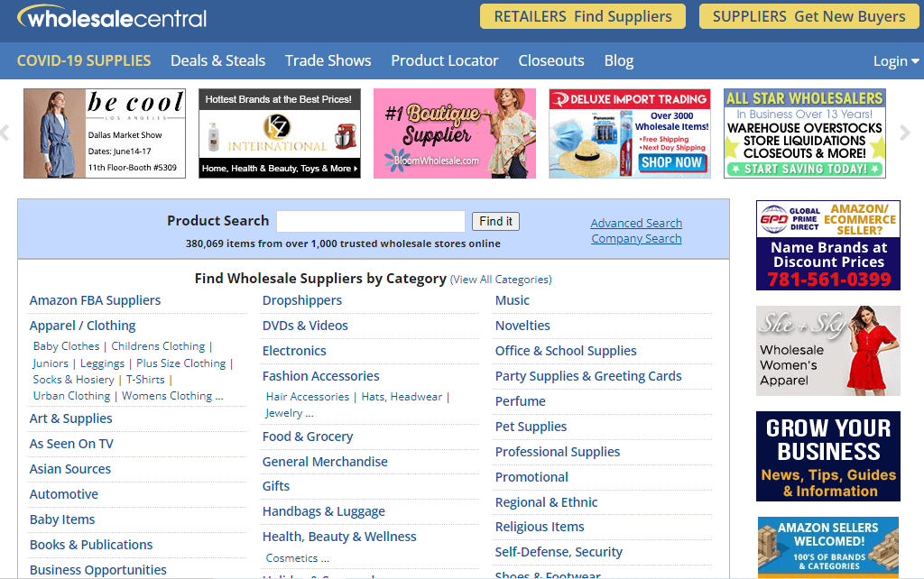924x579 pixels.
Task: Open Juniors subcategory
Action: click(51, 363)
